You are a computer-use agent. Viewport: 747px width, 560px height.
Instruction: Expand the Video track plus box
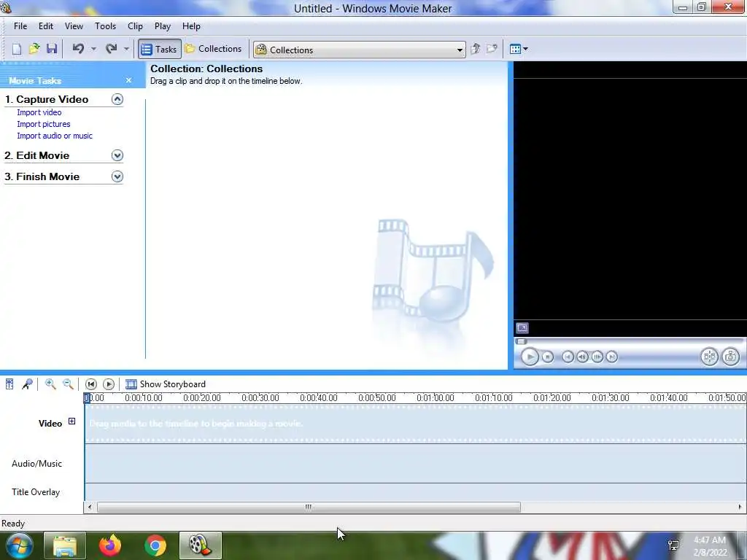pyautogui.click(x=71, y=421)
